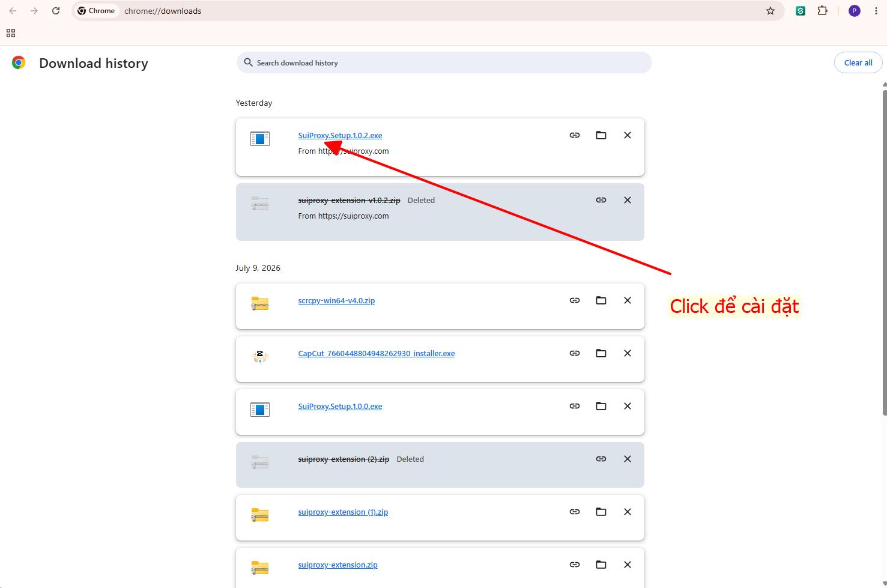
Task: Remove suiproxy-extension.zip from the list
Action: 628,565
